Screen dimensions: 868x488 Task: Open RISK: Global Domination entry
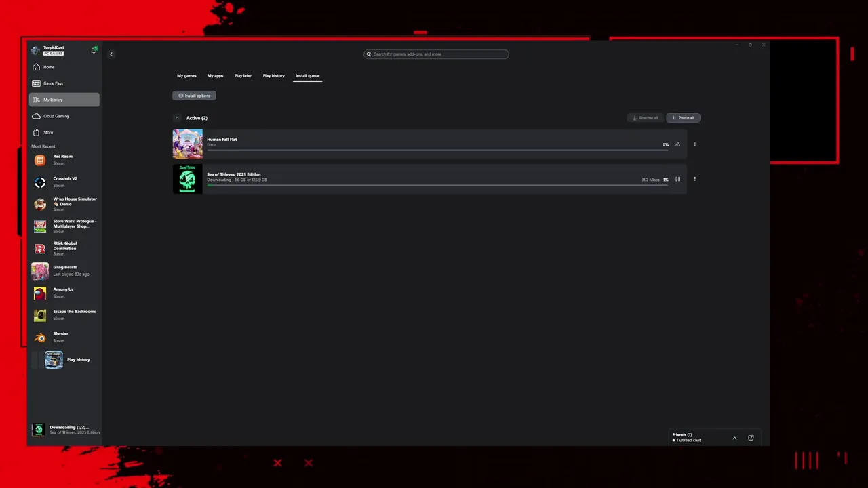64,248
